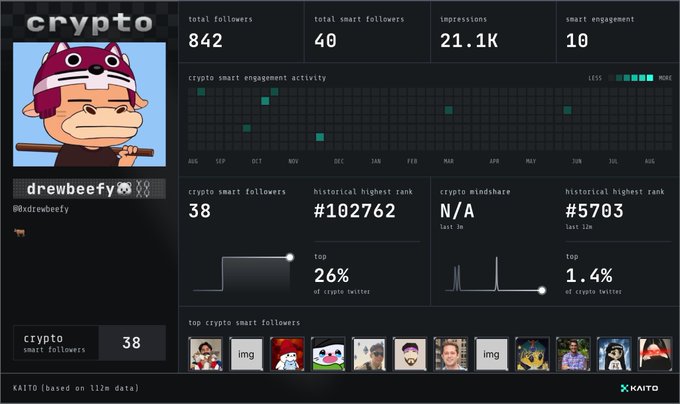This screenshot has height=404, width=680.
Task: Click the crypto mindshare N/A value
Action: 457,211
